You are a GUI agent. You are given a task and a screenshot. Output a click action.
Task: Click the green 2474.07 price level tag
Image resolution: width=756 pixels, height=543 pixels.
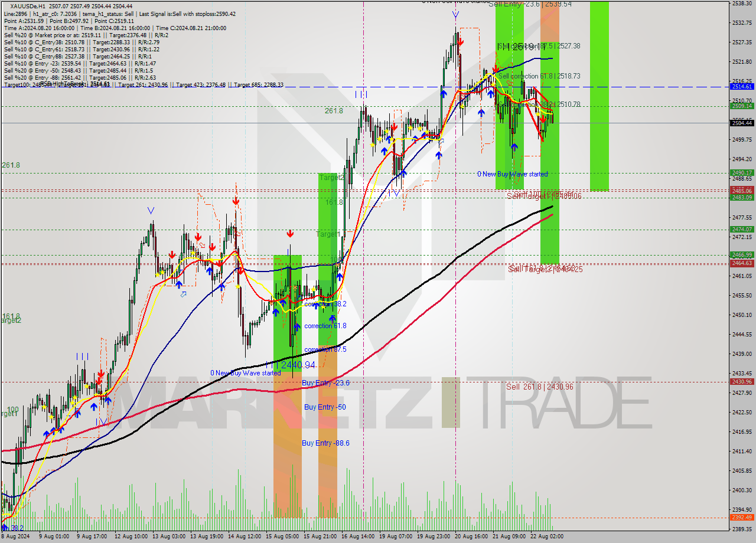[x=742, y=230]
